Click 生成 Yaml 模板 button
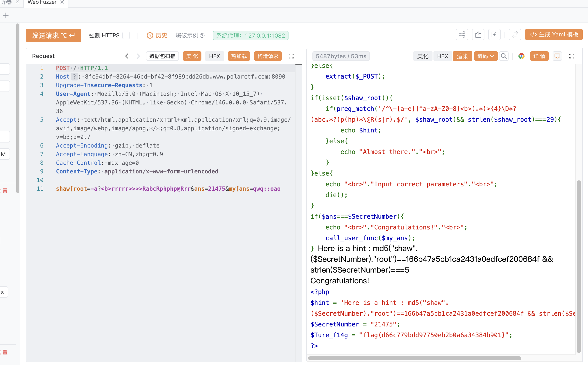Image resolution: width=588 pixels, height=365 pixels. (x=554, y=34)
